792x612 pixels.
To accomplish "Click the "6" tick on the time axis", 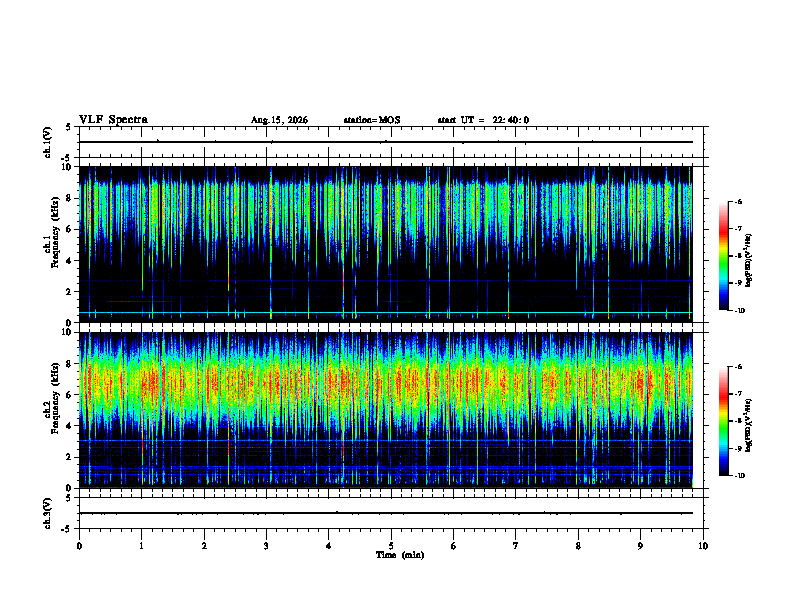I will 454,546.
